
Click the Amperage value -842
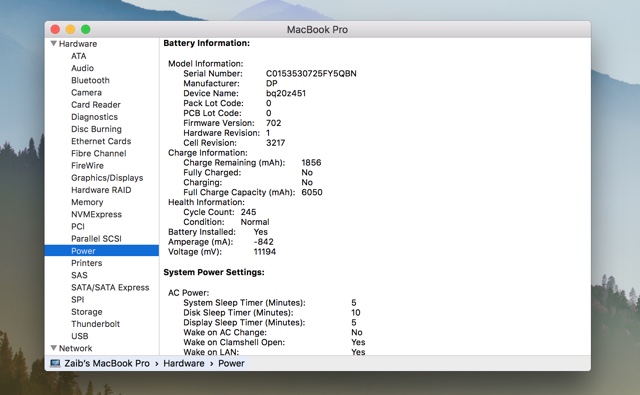[x=263, y=242]
